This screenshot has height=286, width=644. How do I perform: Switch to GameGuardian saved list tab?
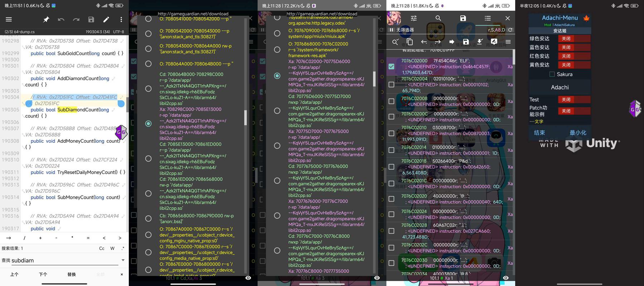tap(463, 18)
